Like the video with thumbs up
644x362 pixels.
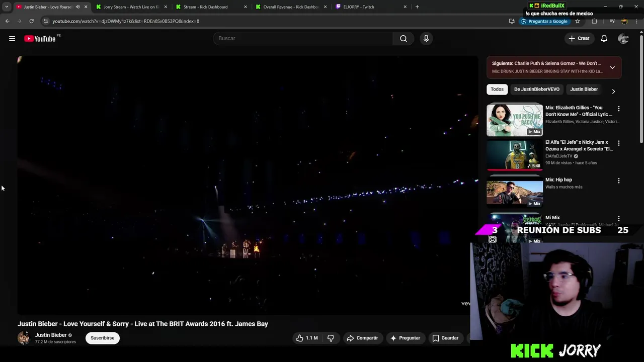click(307, 338)
